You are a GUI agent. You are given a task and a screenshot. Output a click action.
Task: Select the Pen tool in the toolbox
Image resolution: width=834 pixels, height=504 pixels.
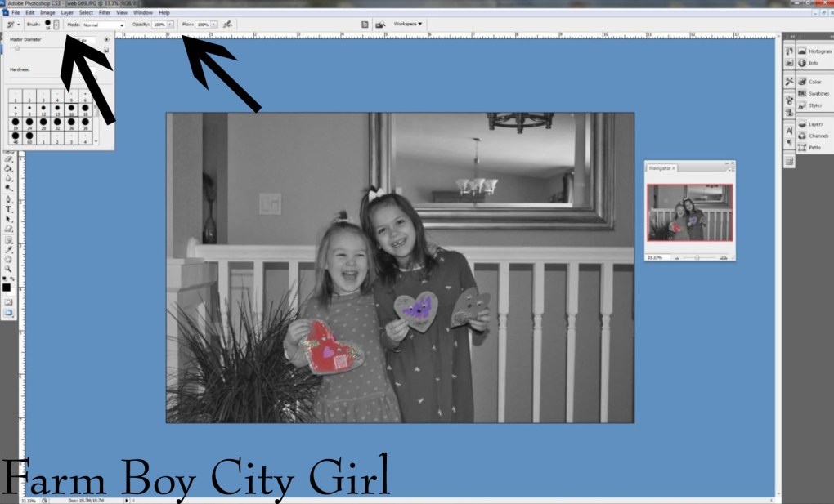(8, 198)
